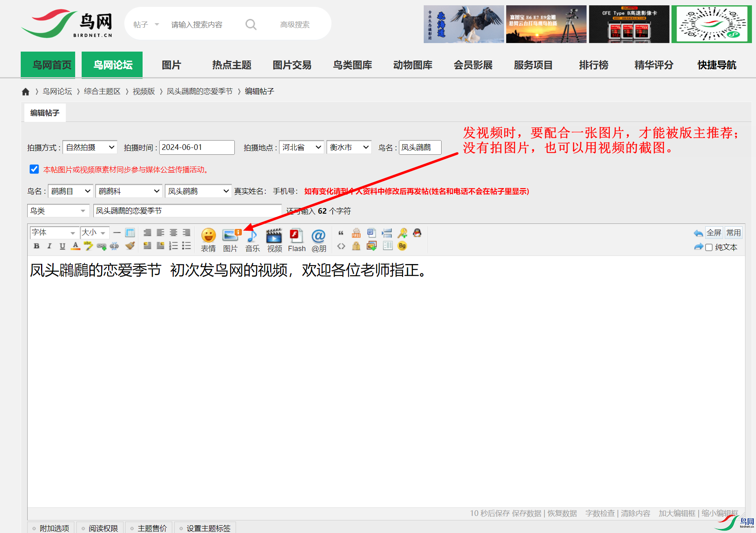The width and height of the screenshot is (756, 533).
Task: Click the Flash insert icon
Action: (297, 240)
